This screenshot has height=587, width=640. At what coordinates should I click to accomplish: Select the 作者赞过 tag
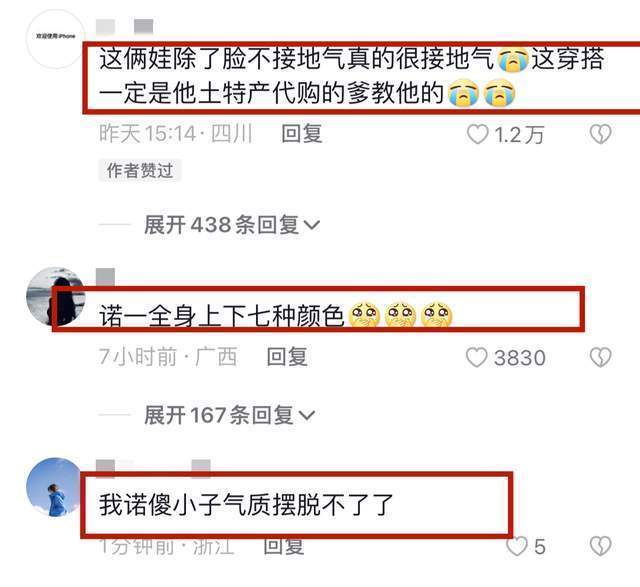click(140, 171)
